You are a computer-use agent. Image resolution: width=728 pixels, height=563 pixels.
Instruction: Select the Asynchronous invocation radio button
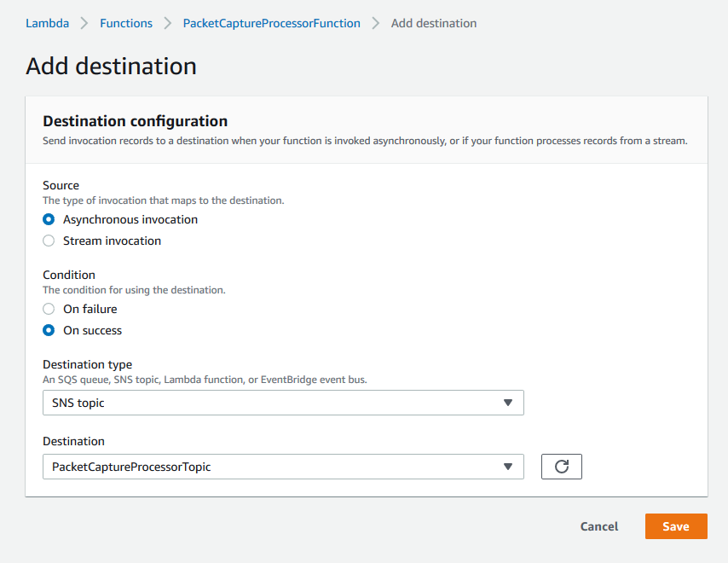[49, 219]
